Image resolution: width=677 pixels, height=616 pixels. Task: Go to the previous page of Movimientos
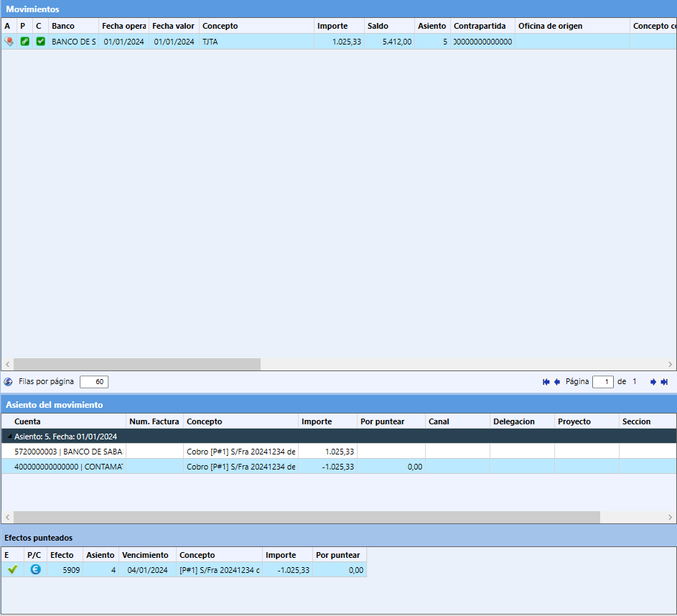(557, 382)
